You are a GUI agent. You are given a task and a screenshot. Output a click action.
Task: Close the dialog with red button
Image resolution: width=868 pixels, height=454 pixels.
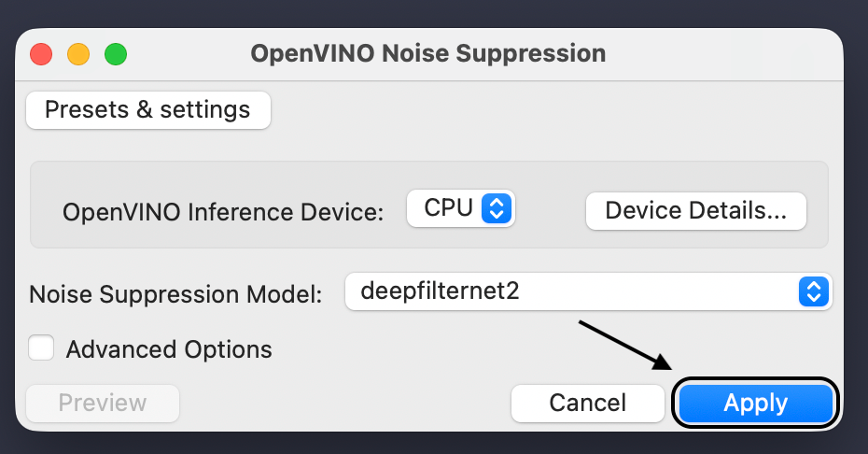(x=41, y=54)
